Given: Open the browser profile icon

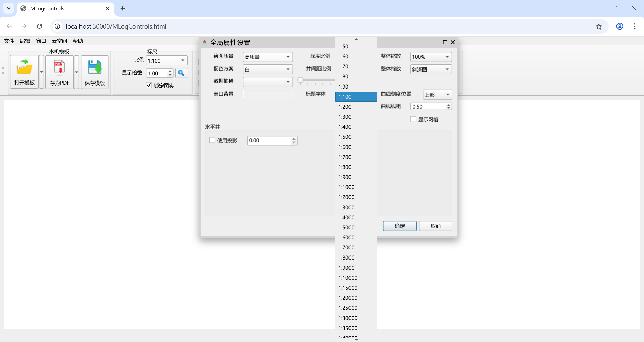Looking at the screenshot, I should point(620,26).
